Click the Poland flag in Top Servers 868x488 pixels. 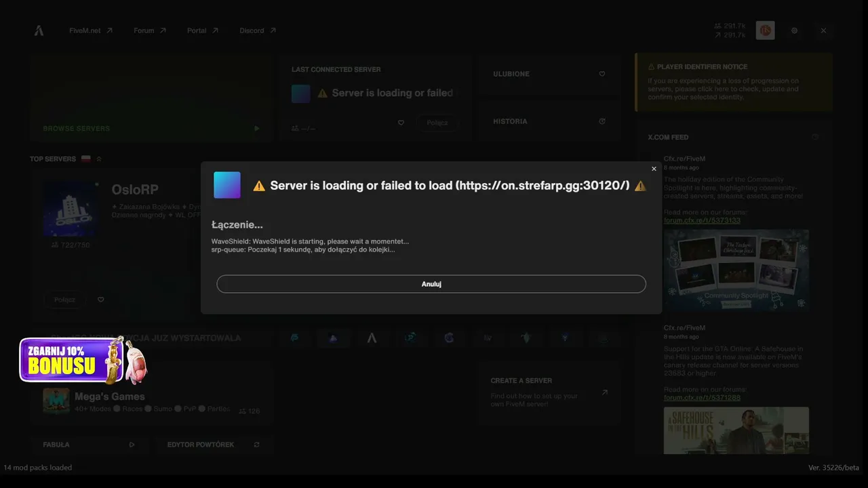click(86, 159)
